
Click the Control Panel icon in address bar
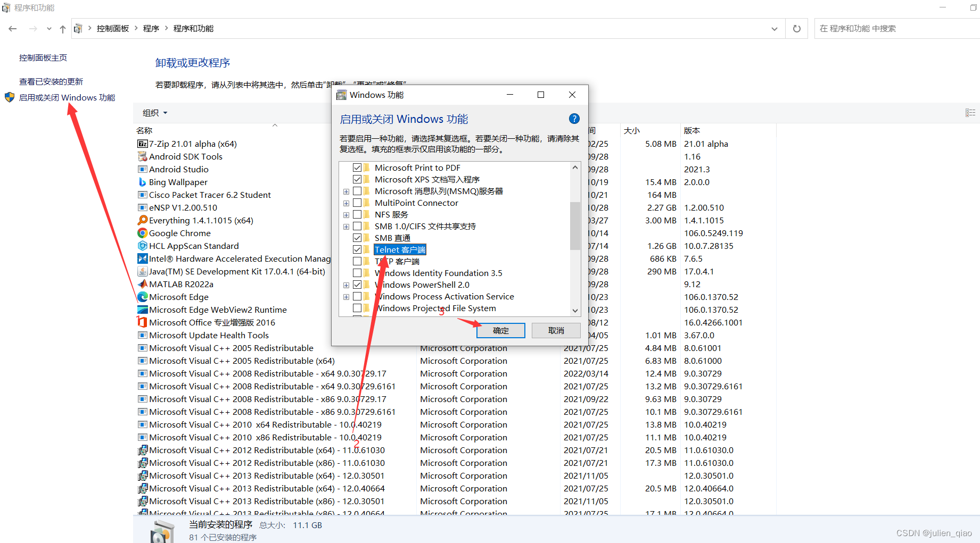click(x=78, y=29)
